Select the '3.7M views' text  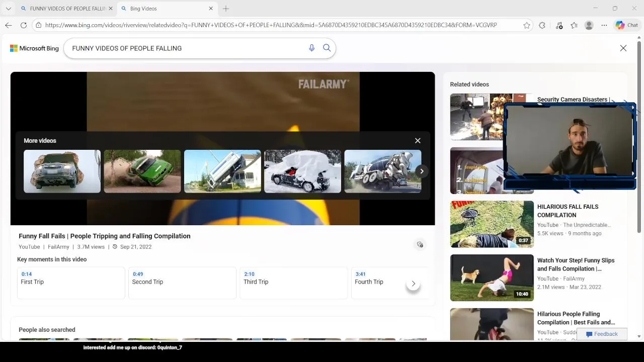[91, 247]
